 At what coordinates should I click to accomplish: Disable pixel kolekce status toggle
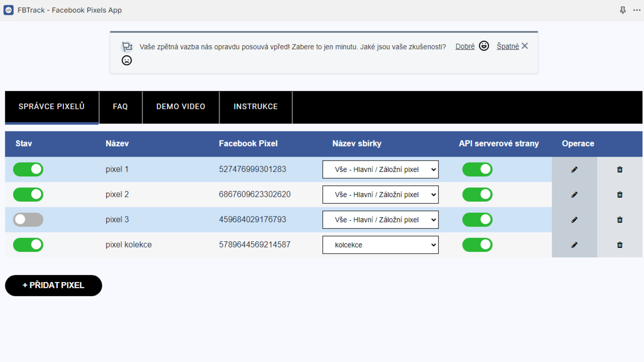(28, 245)
